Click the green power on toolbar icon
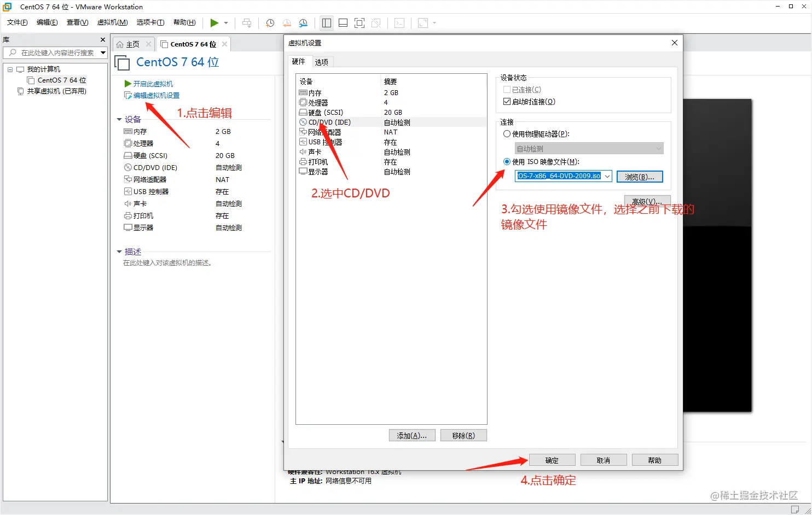Viewport: 812px width, 515px height. (214, 22)
